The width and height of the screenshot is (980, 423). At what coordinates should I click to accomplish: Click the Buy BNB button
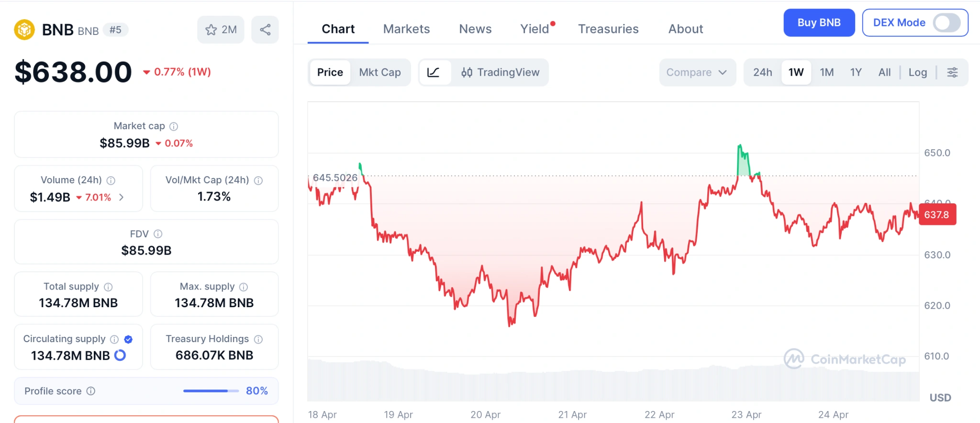pyautogui.click(x=819, y=22)
